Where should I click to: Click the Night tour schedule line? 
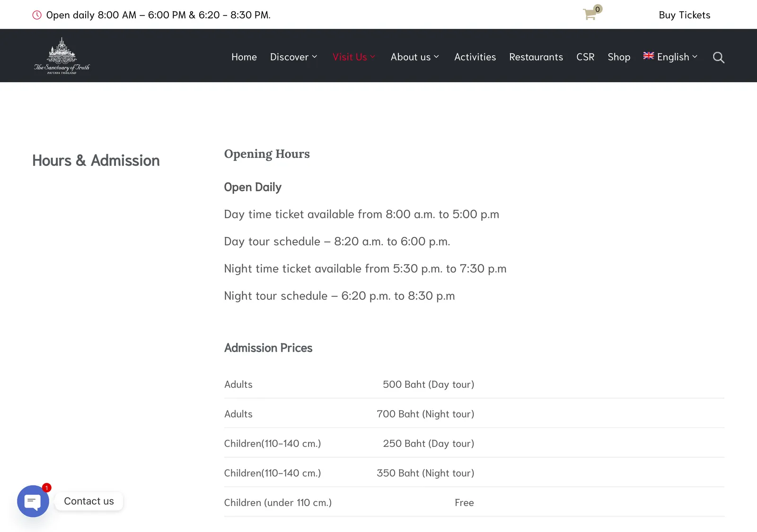(x=339, y=296)
